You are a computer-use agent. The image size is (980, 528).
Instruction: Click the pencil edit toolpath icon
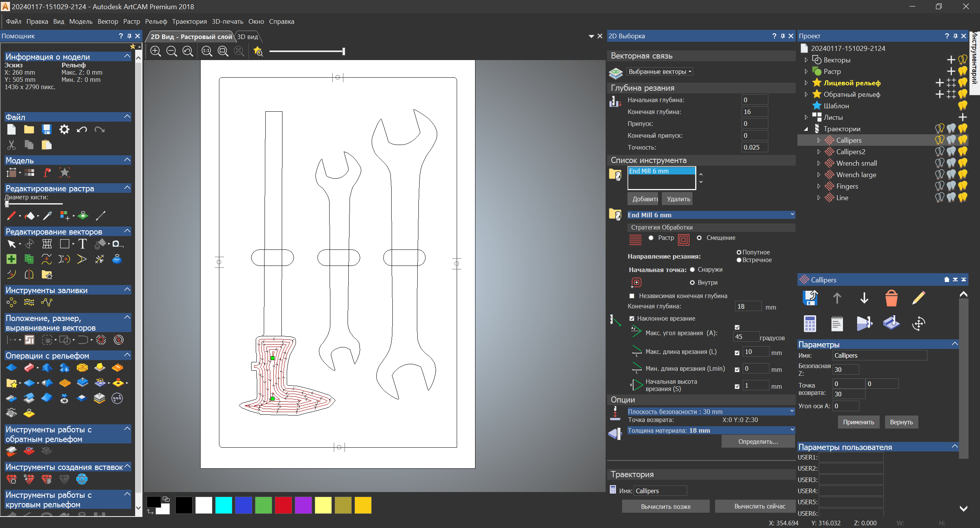pos(918,298)
